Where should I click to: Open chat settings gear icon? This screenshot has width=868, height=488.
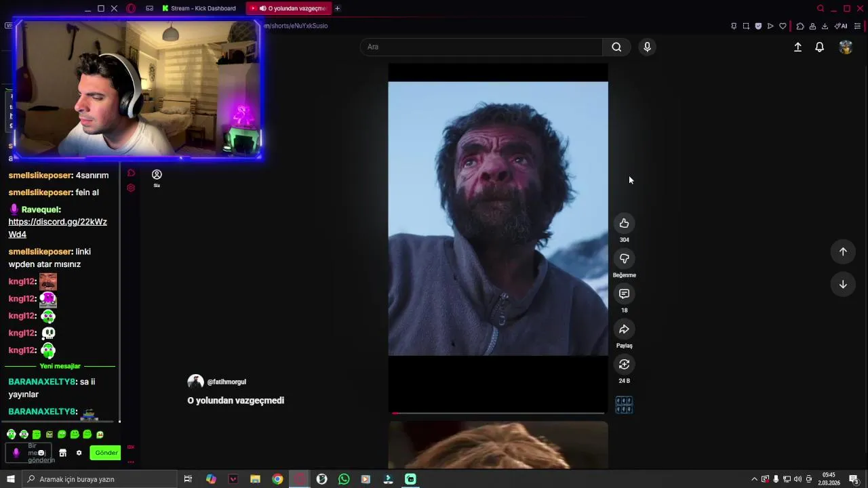(79, 453)
